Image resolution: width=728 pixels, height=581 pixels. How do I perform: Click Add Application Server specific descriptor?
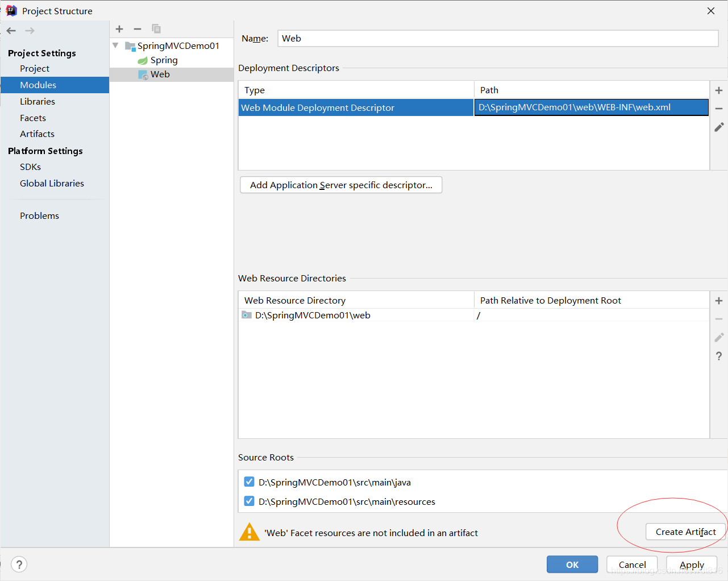click(x=341, y=185)
